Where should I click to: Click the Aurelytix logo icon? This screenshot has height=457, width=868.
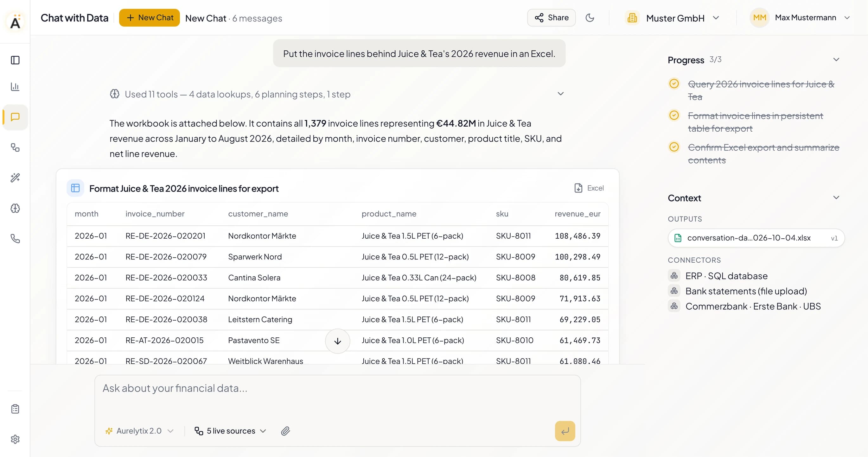click(x=15, y=22)
